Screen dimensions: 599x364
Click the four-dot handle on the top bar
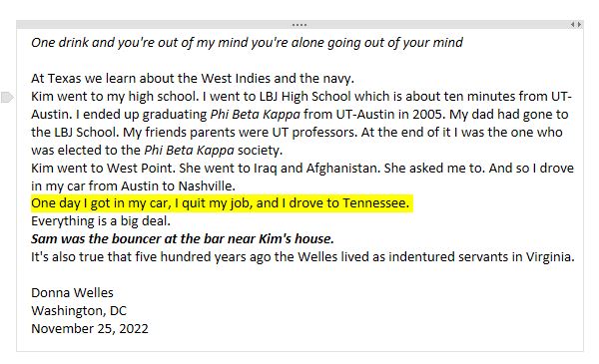[x=299, y=25]
